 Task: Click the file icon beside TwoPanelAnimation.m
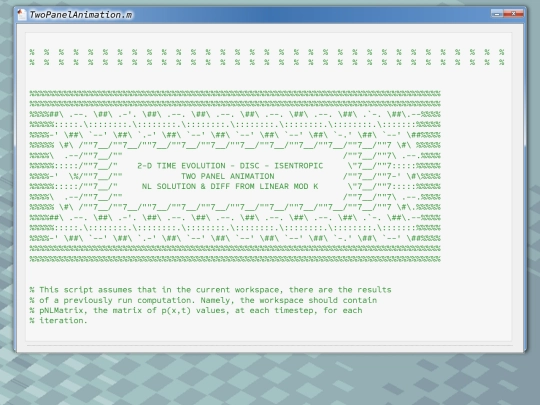21,14
